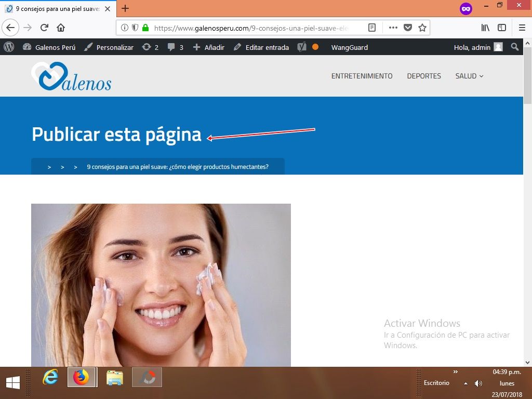
Task: Open the screen recorder app in taskbar
Action: [x=147, y=377]
